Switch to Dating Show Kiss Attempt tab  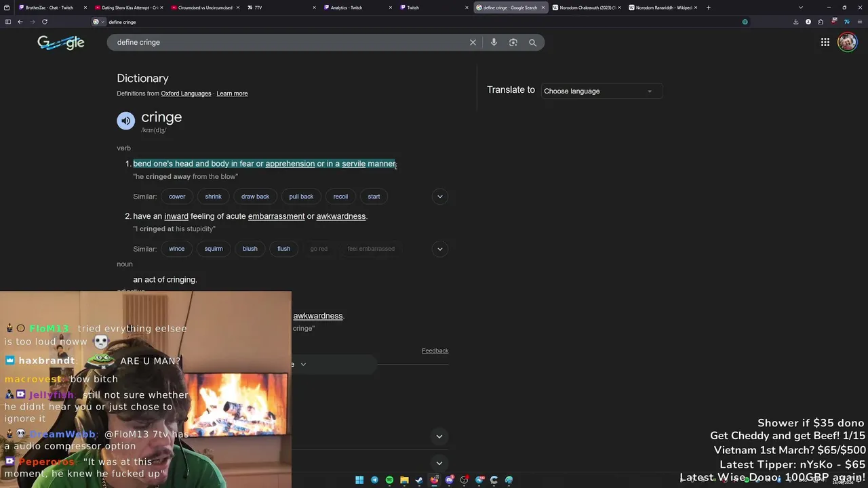click(x=129, y=7)
